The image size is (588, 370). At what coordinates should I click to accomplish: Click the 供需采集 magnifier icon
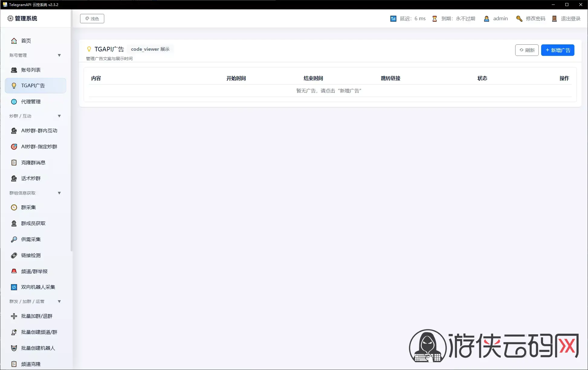click(14, 240)
